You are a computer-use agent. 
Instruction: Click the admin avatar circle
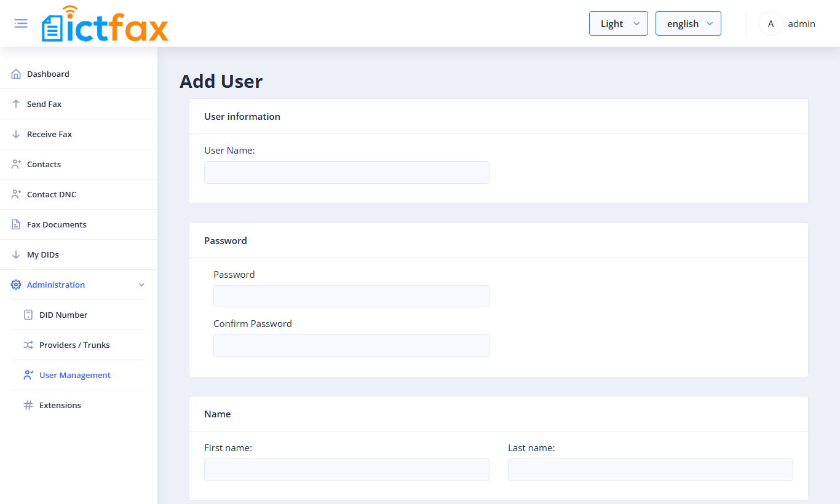point(771,23)
